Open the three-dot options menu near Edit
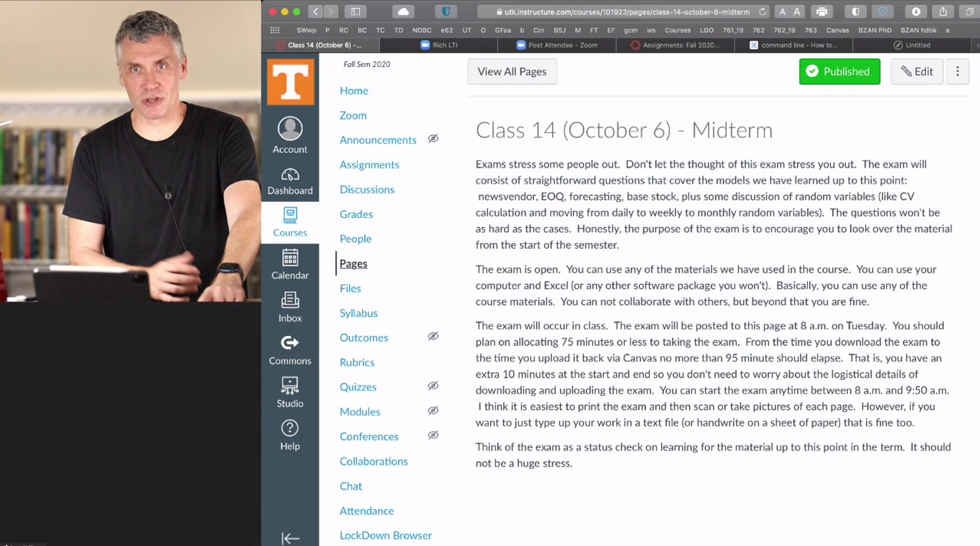 (x=958, y=71)
